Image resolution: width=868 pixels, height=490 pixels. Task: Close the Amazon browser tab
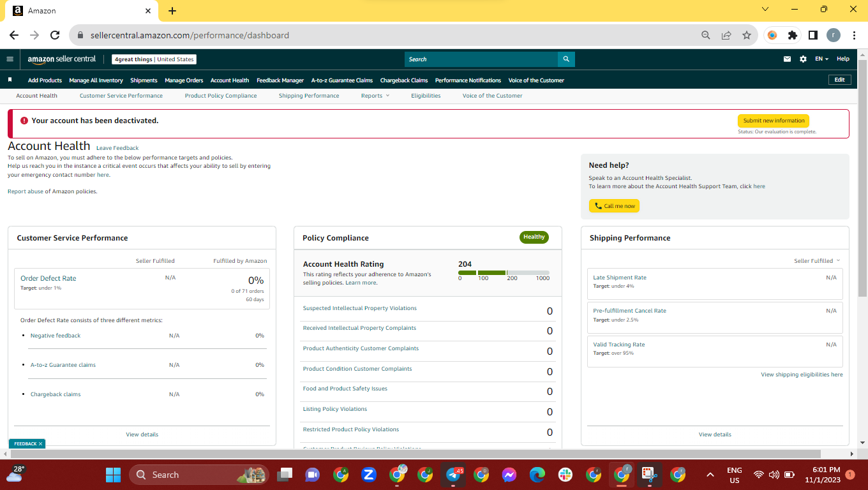(x=148, y=11)
